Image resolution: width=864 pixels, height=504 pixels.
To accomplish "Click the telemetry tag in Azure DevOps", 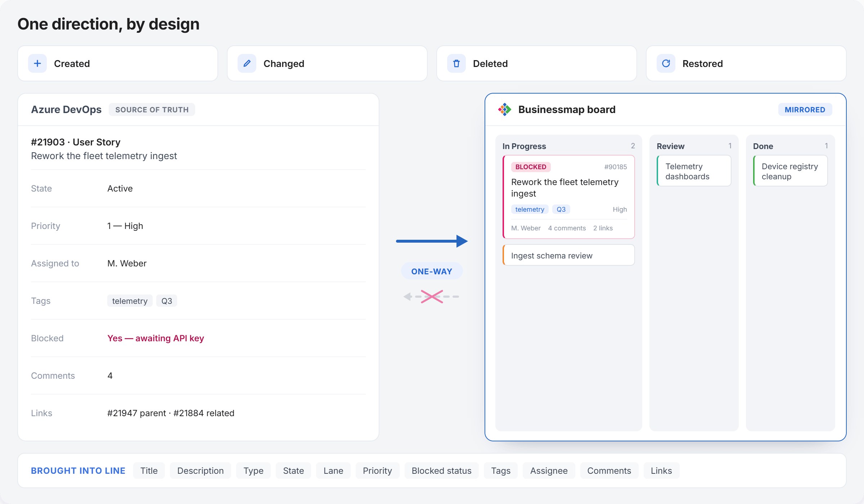I will (130, 301).
